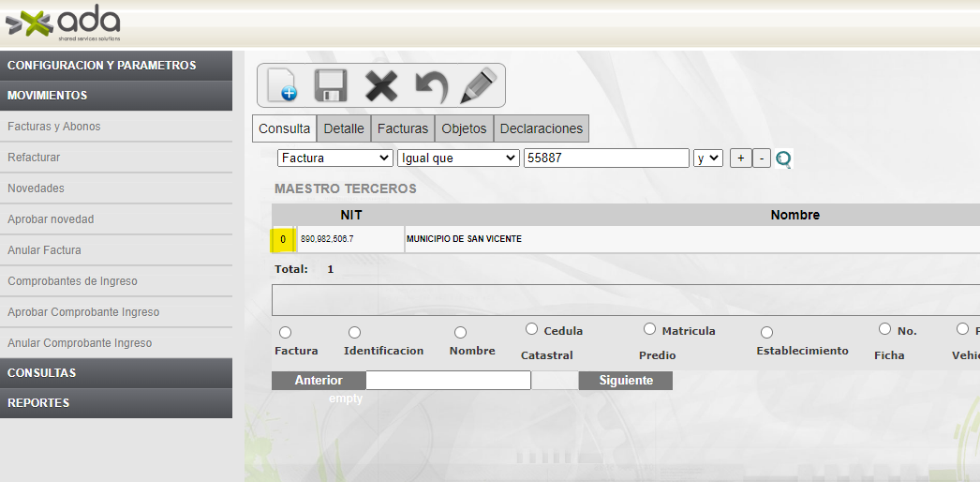Click the Delete X icon
The width and height of the screenshot is (980, 482).
(381, 86)
